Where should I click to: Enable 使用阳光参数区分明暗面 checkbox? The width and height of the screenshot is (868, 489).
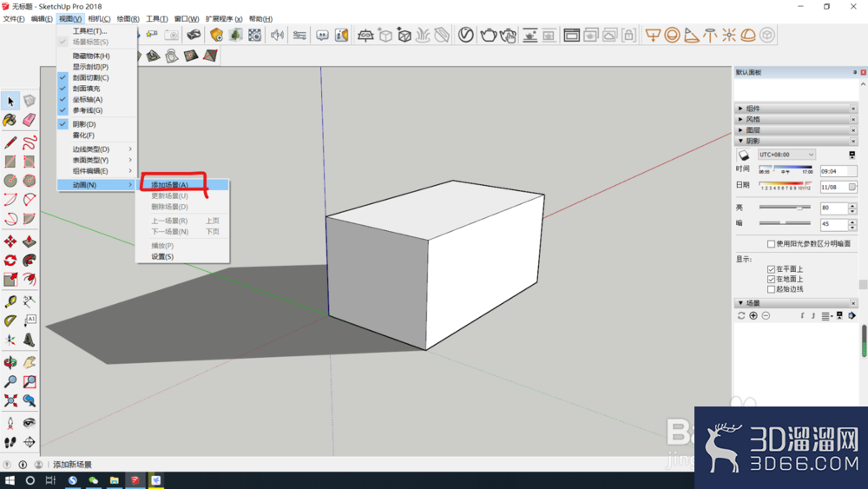click(771, 244)
